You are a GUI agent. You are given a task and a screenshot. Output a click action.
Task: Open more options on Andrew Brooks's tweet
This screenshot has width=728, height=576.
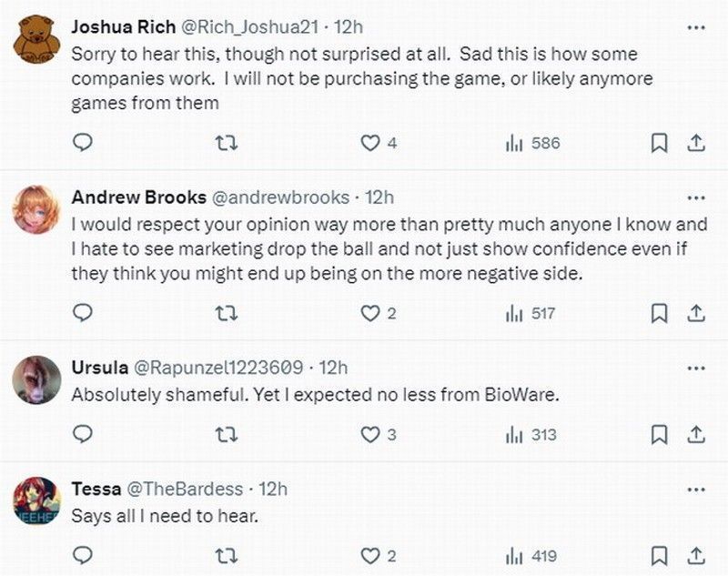[x=696, y=197]
